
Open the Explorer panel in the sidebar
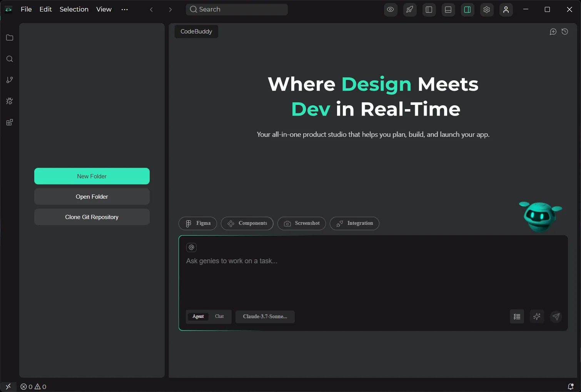[9, 37]
